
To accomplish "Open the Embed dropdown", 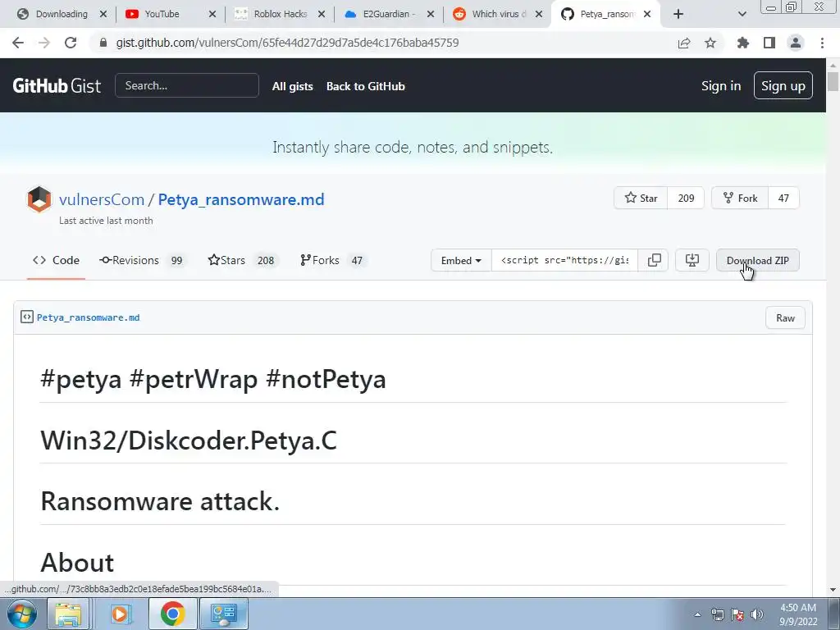I will point(461,260).
